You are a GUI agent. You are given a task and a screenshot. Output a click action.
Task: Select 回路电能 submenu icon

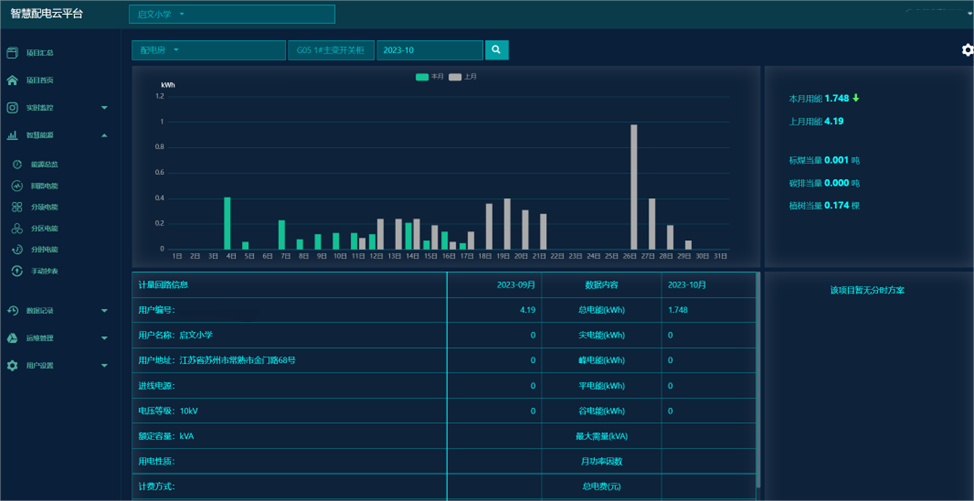[x=17, y=186]
